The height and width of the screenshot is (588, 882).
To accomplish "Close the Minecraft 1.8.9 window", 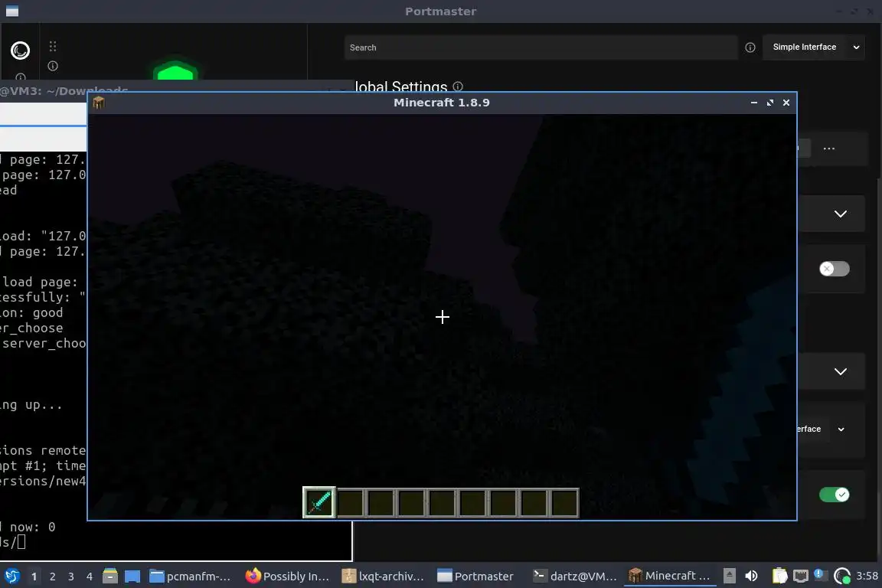I will (786, 103).
